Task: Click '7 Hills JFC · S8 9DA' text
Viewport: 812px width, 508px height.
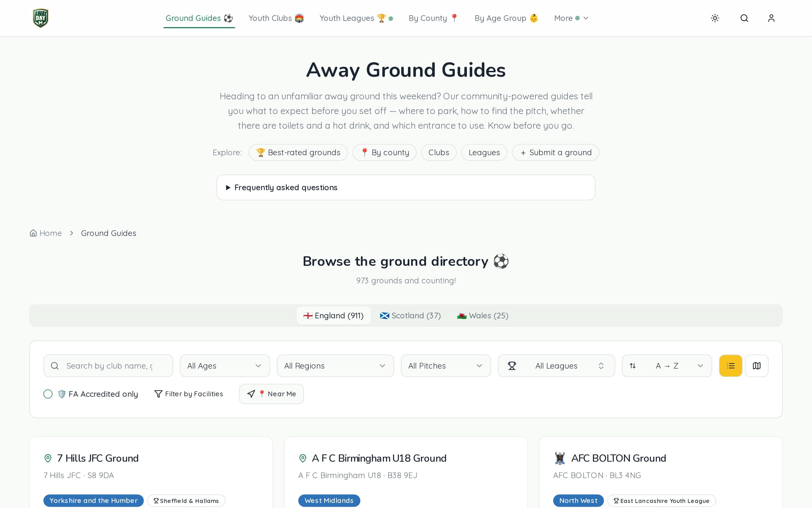Action: point(78,475)
